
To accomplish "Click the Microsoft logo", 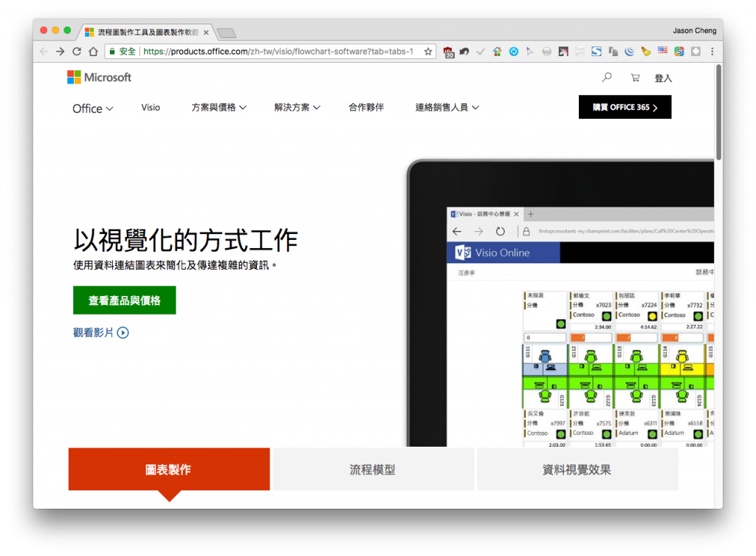I will pos(100,77).
